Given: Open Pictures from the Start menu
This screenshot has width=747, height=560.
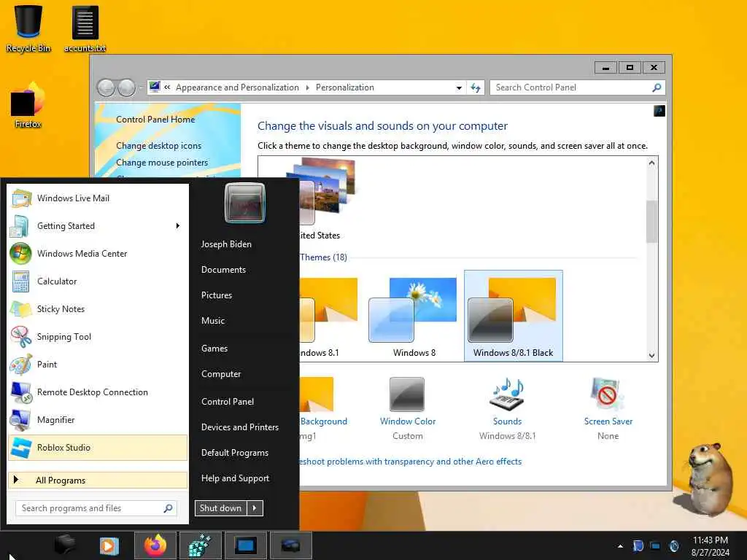Looking at the screenshot, I should [216, 295].
